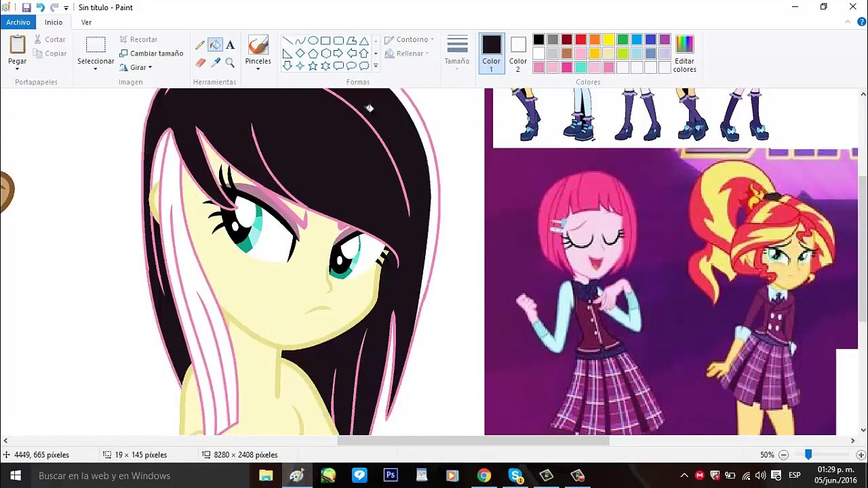
Task: Choose the hexagon shape
Action: pyautogui.click(x=325, y=54)
